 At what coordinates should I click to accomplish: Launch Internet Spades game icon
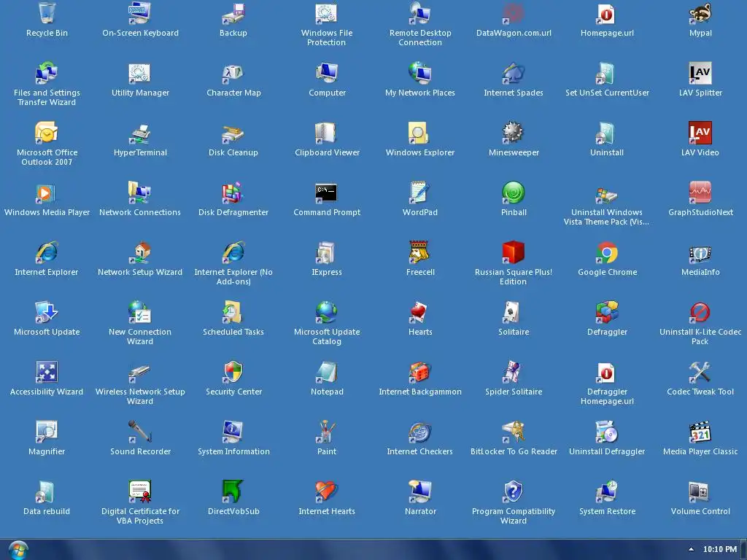point(514,73)
